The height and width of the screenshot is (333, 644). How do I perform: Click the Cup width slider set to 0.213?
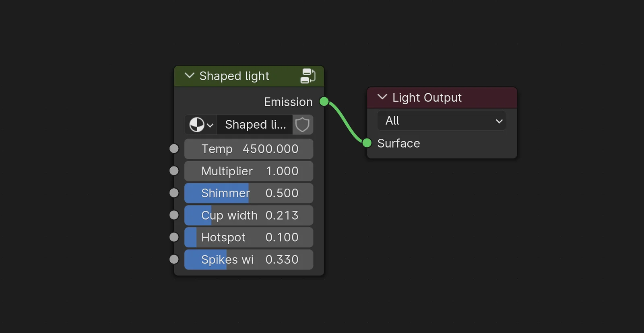tap(248, 215)
